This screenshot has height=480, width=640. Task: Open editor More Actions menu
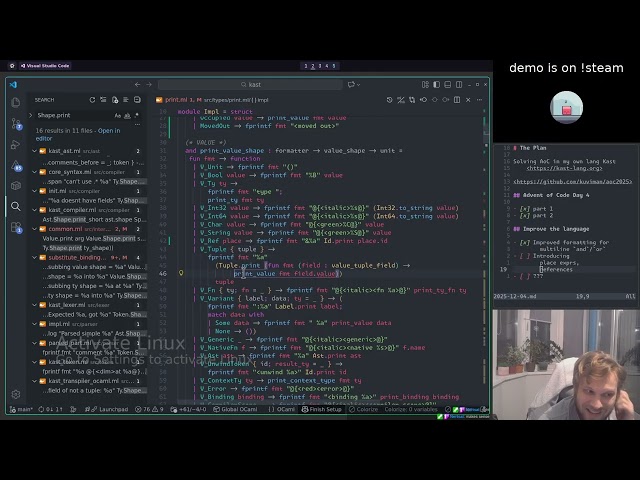pos(480,100)
